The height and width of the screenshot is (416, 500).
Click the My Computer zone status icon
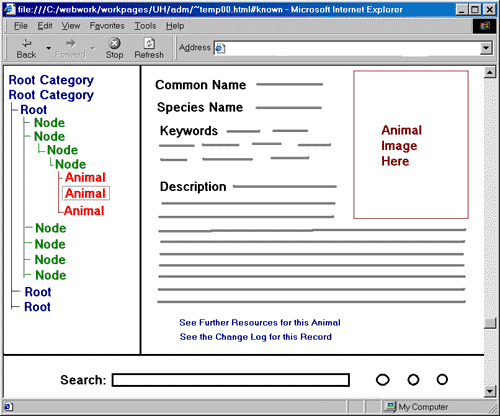point(390,407)
